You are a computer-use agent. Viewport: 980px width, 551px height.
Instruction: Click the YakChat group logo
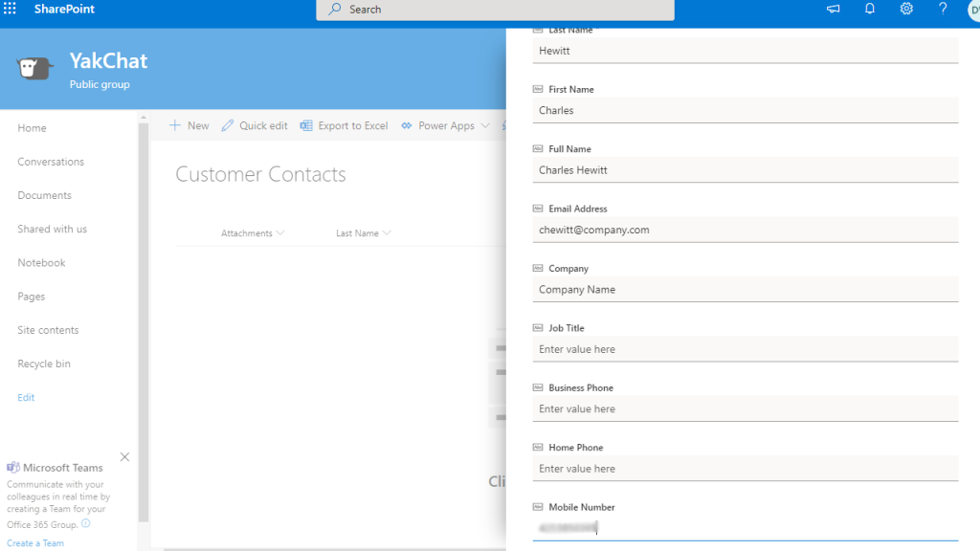(x=34, y=68)
